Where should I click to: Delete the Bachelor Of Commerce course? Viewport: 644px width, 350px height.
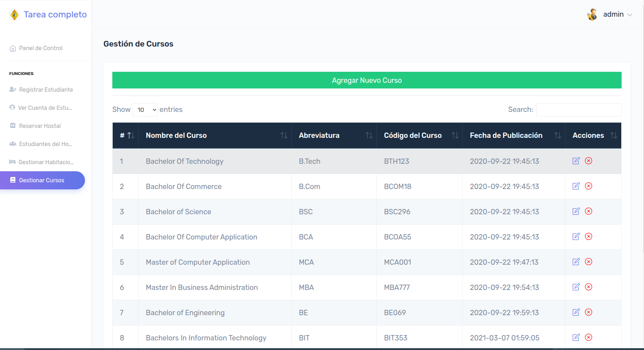589,186
